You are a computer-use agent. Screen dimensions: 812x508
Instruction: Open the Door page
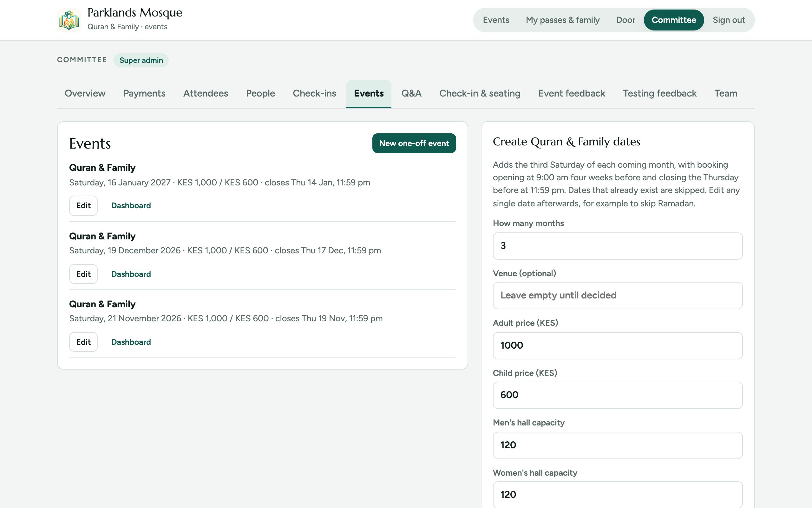click(x=625, y=20)
